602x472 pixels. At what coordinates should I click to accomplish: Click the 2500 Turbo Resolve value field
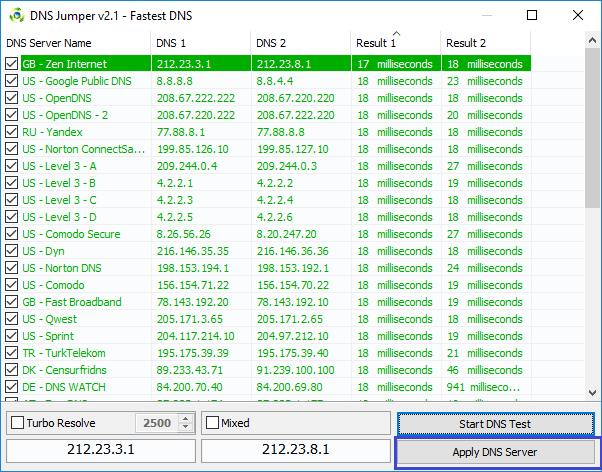click(x=157, y=423)
